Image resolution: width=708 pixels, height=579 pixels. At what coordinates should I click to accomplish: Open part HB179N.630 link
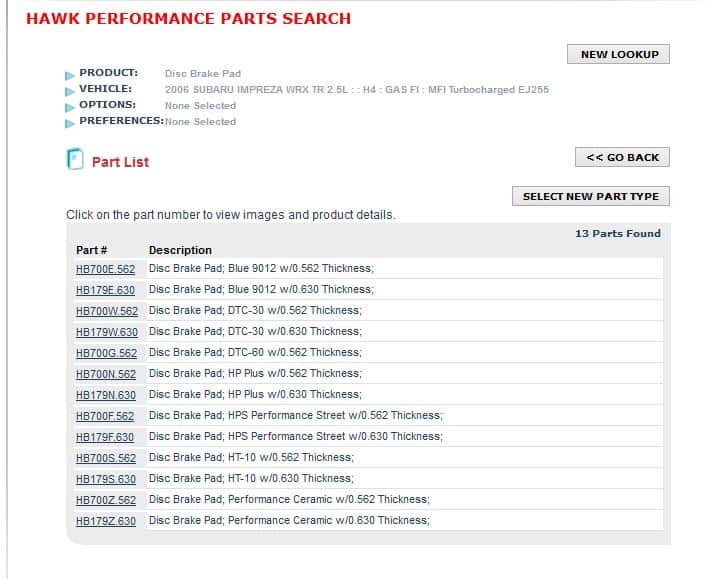[106, 395]
